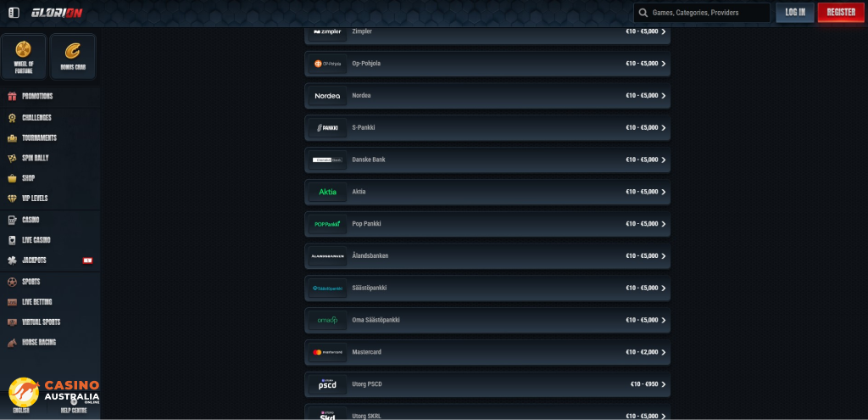Click the Challenges medal icon

(12, 117)
